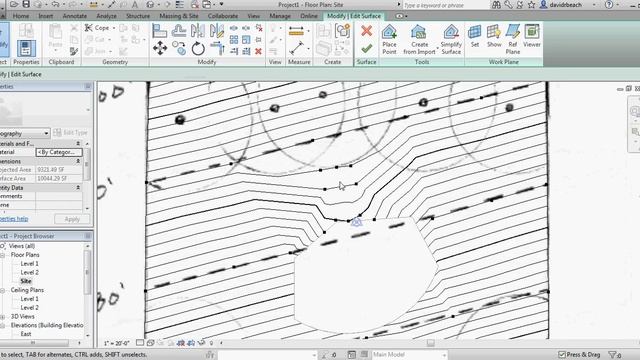Collapse the Floor Plans tree node

click(2, 255)
